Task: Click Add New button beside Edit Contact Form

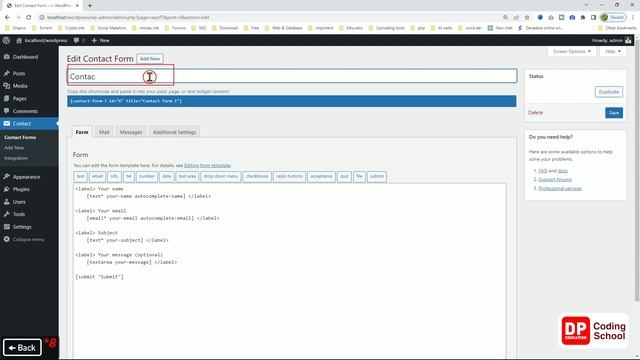Action: (150, 59)
